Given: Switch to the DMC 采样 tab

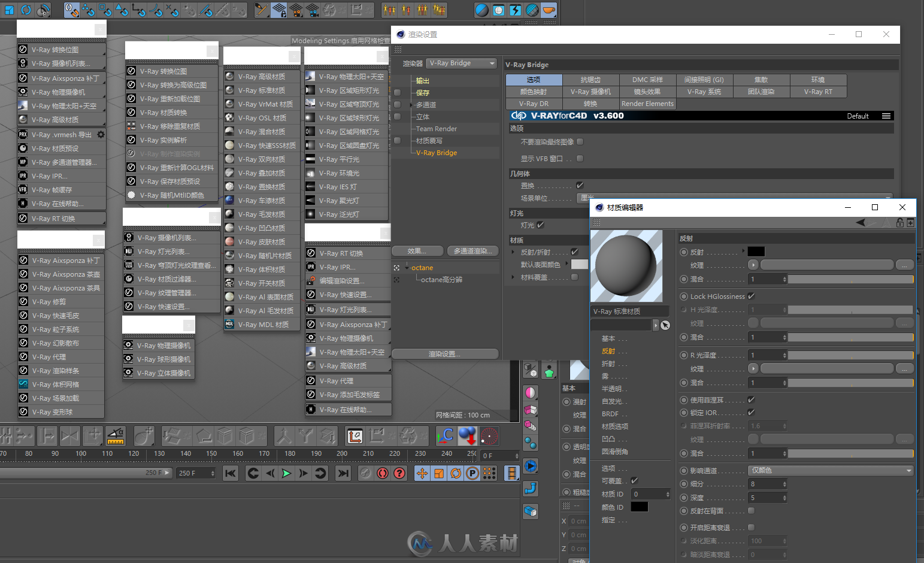Looking at the screenshot, I should [x=647, y=80].
